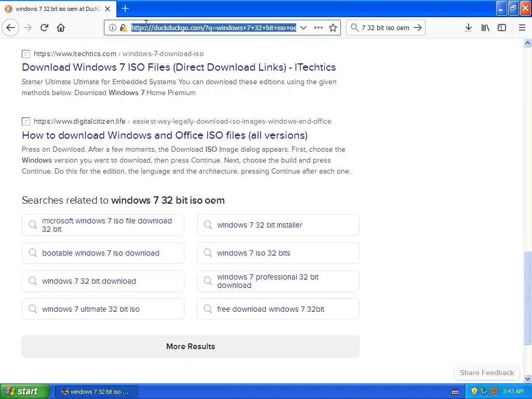The width and height of the screenshot is (532, 399).
Task: Open How to download Windows and Office ISO result
Action: pyautogui.click(x=165, y=135)
